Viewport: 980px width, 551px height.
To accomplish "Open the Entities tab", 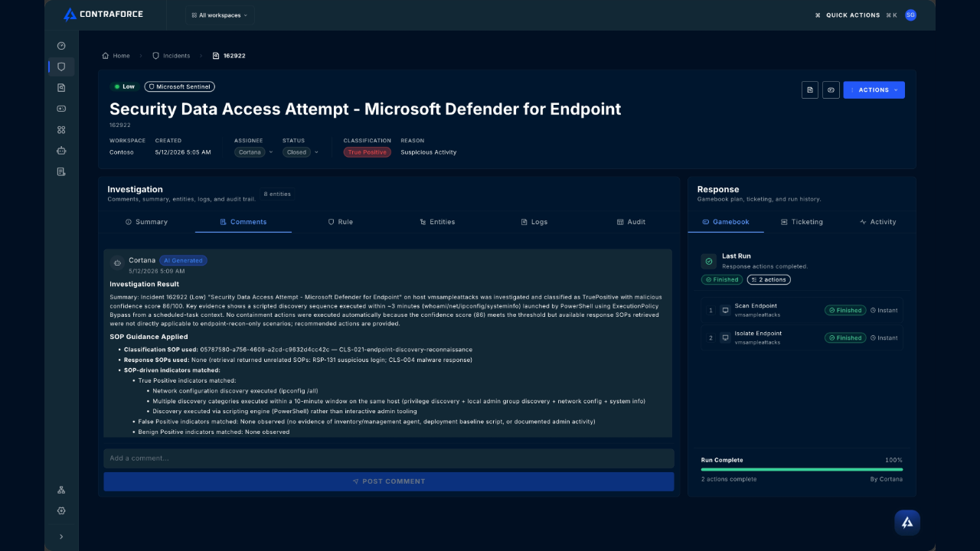I will (437, 222).
